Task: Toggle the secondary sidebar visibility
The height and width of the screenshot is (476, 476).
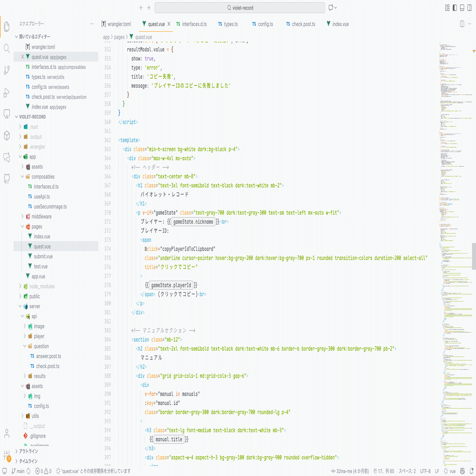Action: point(470,8)
